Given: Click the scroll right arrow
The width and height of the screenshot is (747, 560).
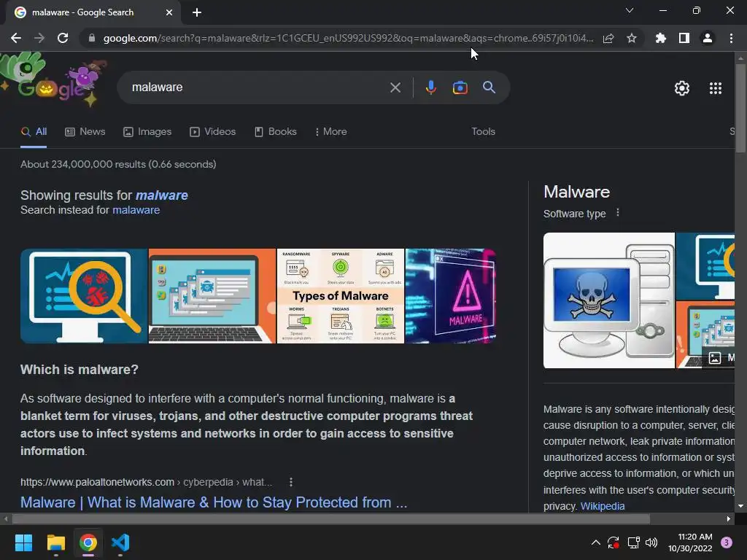Looking at the screenshot, I should point(729,518).
